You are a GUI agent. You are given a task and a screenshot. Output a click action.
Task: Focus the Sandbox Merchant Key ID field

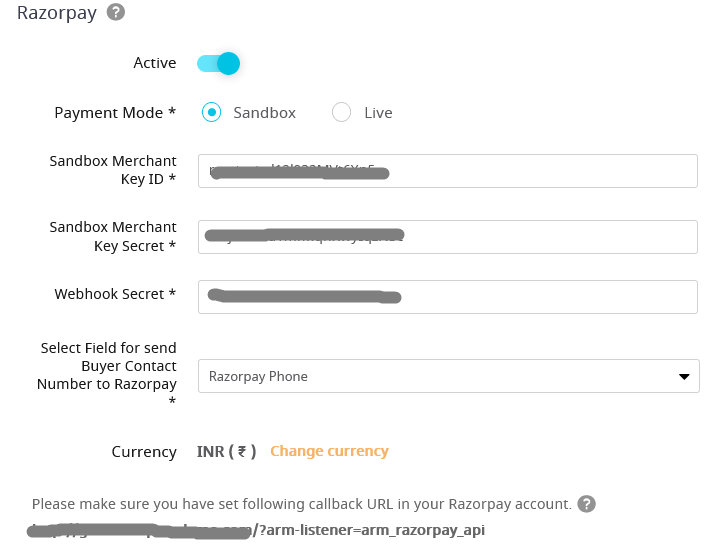pos(447,171)
